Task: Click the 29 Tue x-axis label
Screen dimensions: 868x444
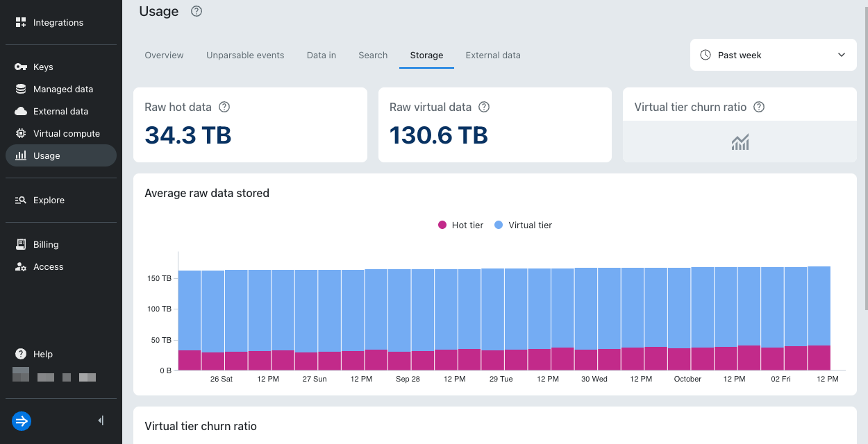Action: (501, 379)
